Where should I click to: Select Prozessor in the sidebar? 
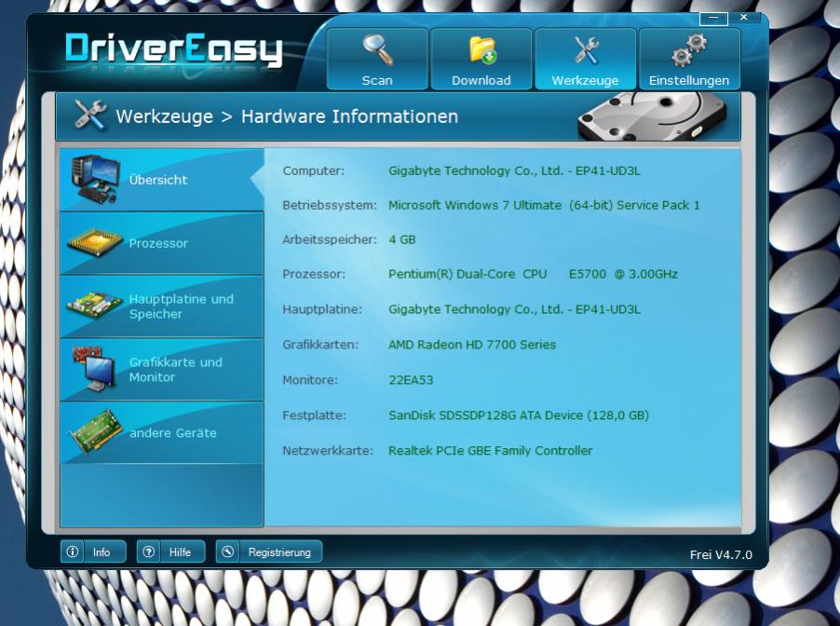click(x=162, y=243)
